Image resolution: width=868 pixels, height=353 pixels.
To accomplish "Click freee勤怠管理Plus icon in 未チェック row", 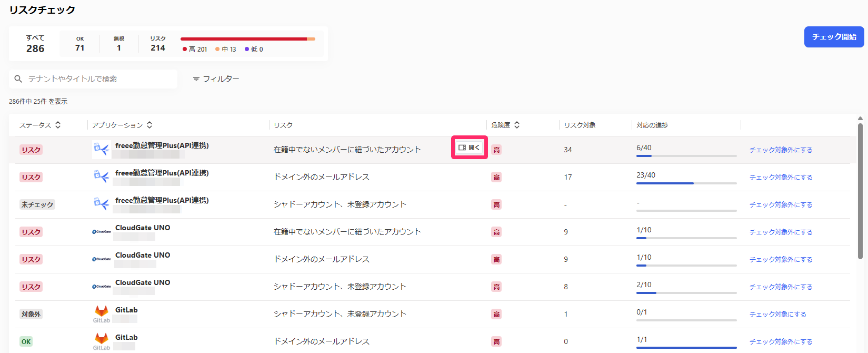I will [x=101, y=204].
